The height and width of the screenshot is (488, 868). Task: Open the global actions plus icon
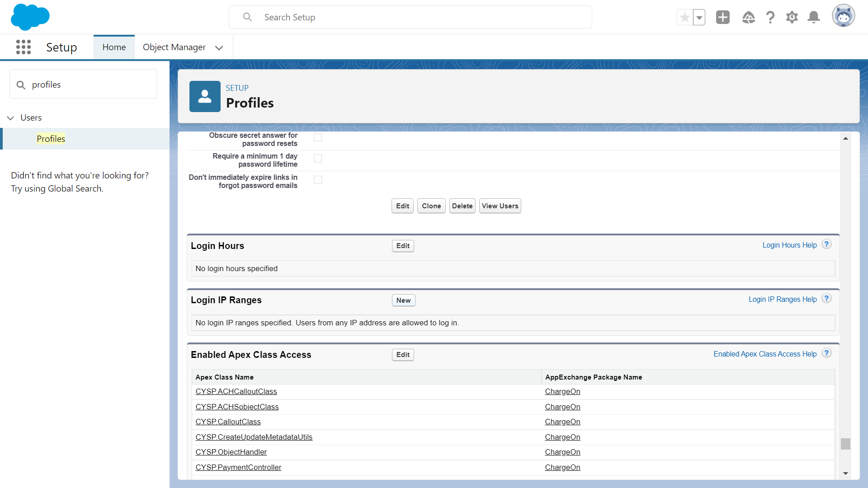click(723, 17)
